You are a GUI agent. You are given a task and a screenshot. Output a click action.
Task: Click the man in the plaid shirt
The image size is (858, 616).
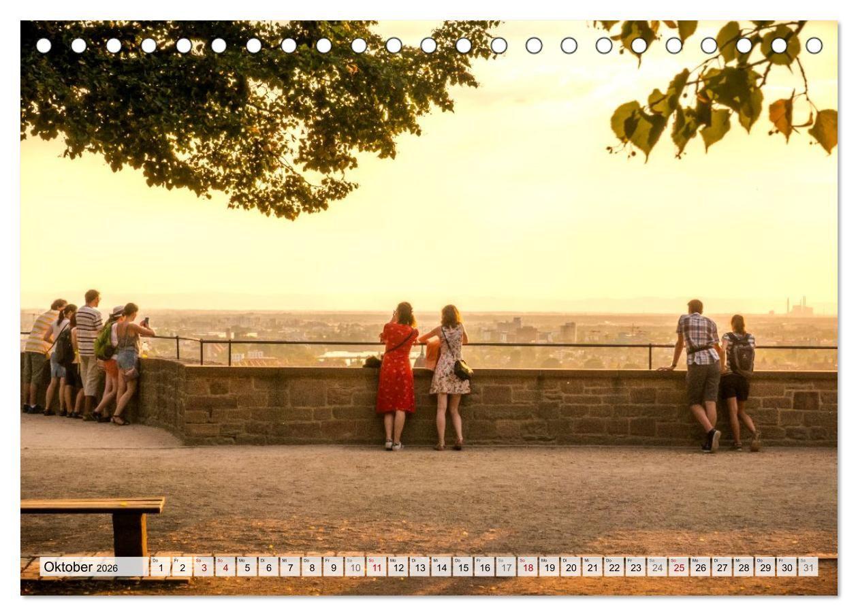699,371
